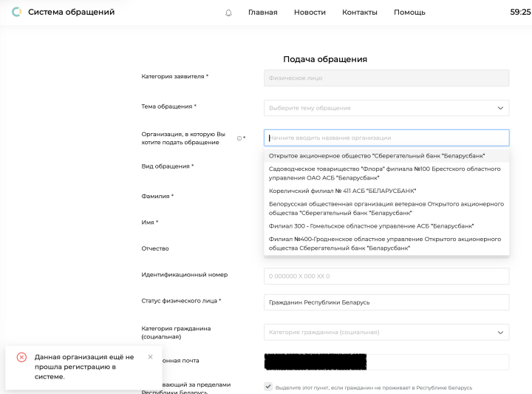This screenshot has height=394, width=532.
Task: Close the registration error notification
Action: click(150, 357)
